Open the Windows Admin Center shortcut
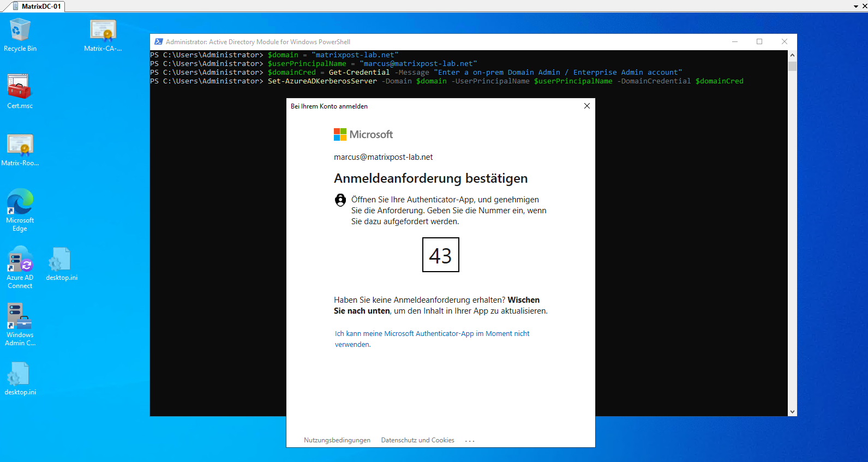This screenshot has height=462, width=868. click(x=20, y=325)
